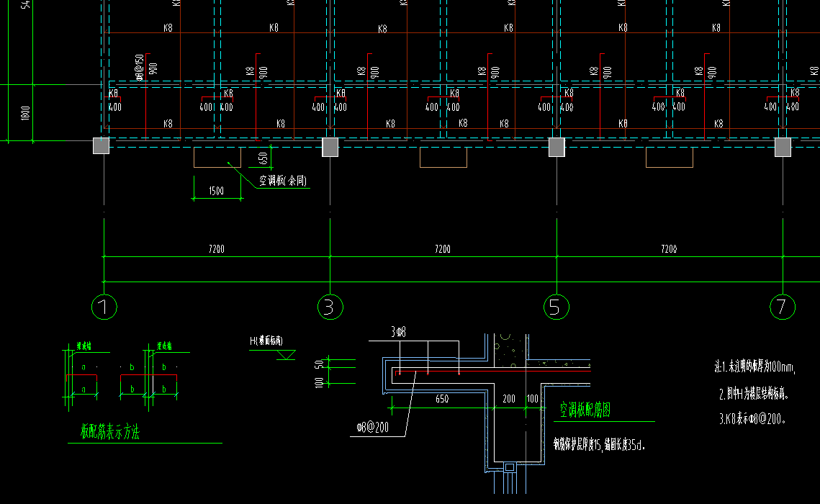Select note '注:1.未注明的板厚为100mm'
The height and width of the screenshot is (504, 820).
[x=754, y=366]
